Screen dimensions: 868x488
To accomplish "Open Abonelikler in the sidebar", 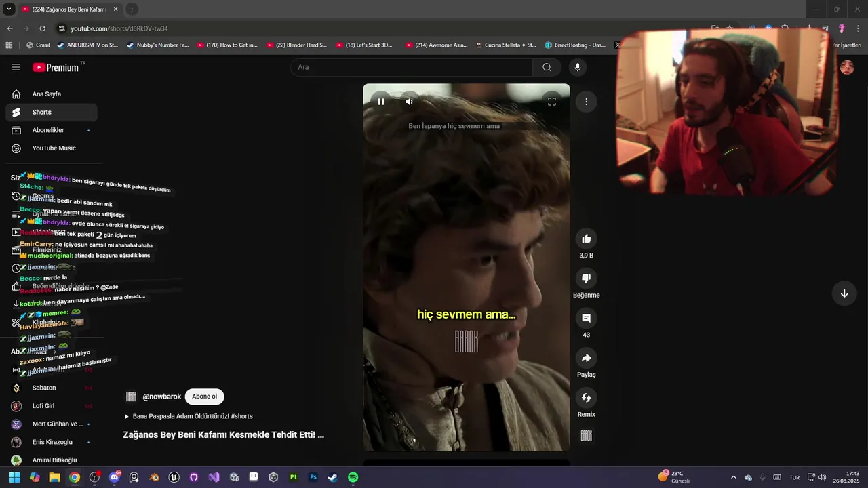I will point(52,130).
